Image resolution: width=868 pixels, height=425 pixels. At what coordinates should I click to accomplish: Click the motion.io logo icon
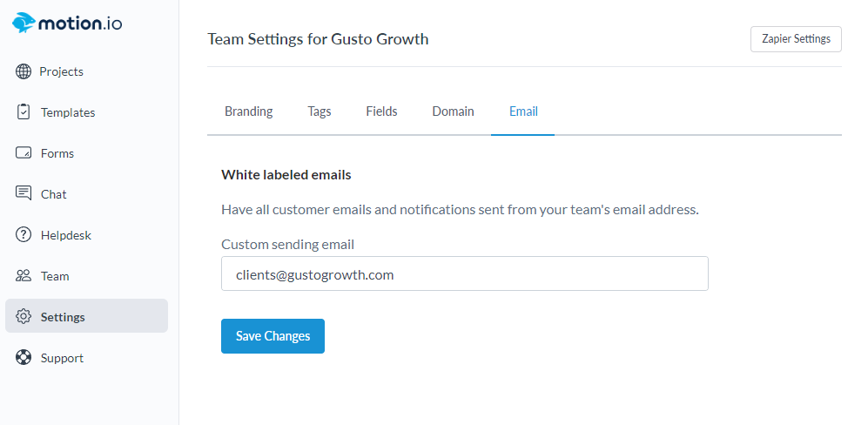click(24, 24)
